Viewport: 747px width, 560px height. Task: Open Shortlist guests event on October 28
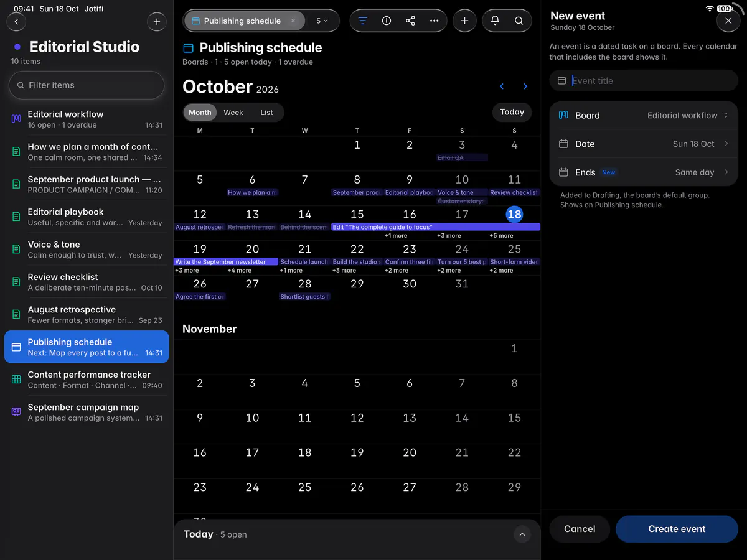304,297
